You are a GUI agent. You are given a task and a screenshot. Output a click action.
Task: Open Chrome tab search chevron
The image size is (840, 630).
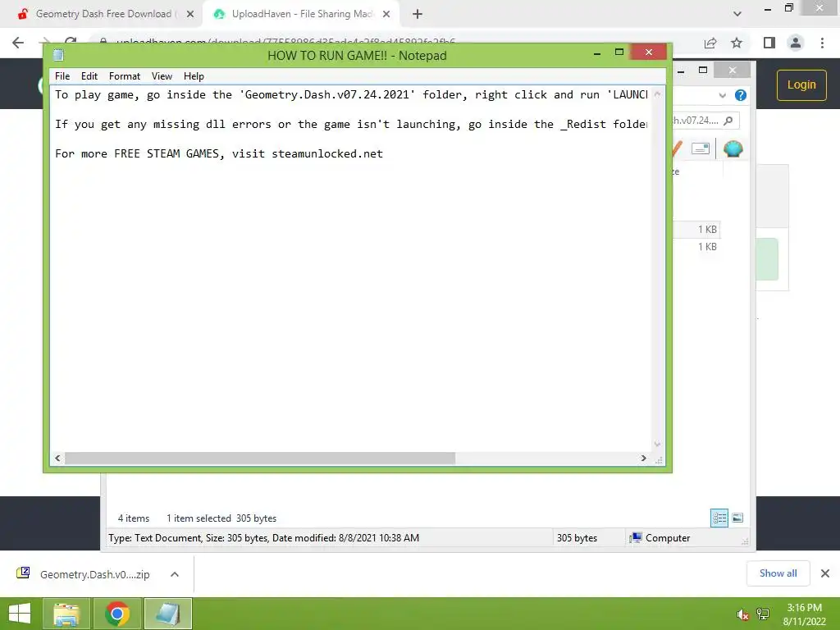[x=737, y=14]
